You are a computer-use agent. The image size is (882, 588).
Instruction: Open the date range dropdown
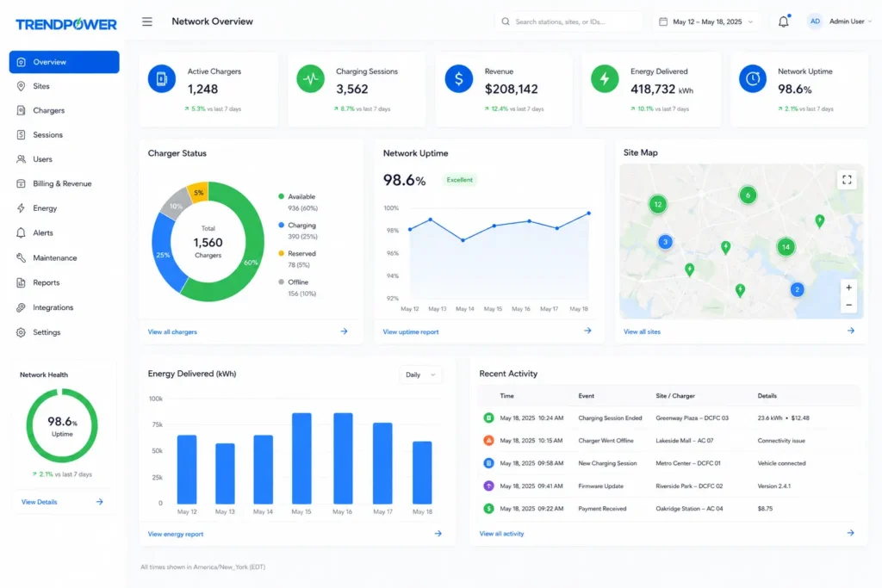706,22
